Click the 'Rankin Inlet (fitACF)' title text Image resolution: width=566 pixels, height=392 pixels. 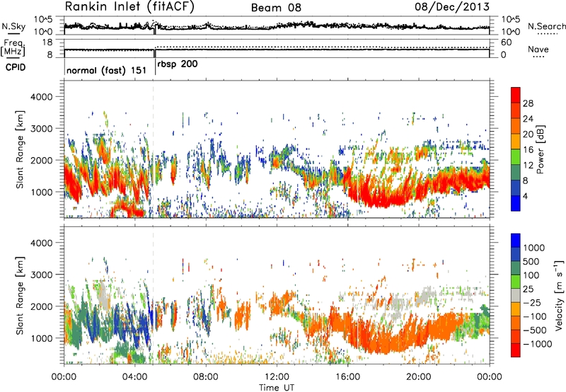tap(129, 7)
